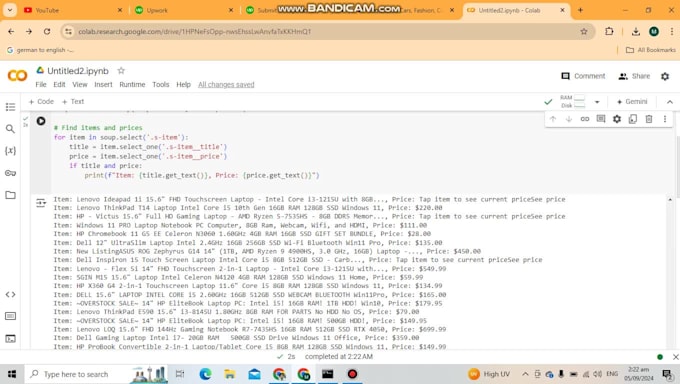This screenshot has width=680, height=384.
Task: Go to Colab home logo
Action: point(17,75)
